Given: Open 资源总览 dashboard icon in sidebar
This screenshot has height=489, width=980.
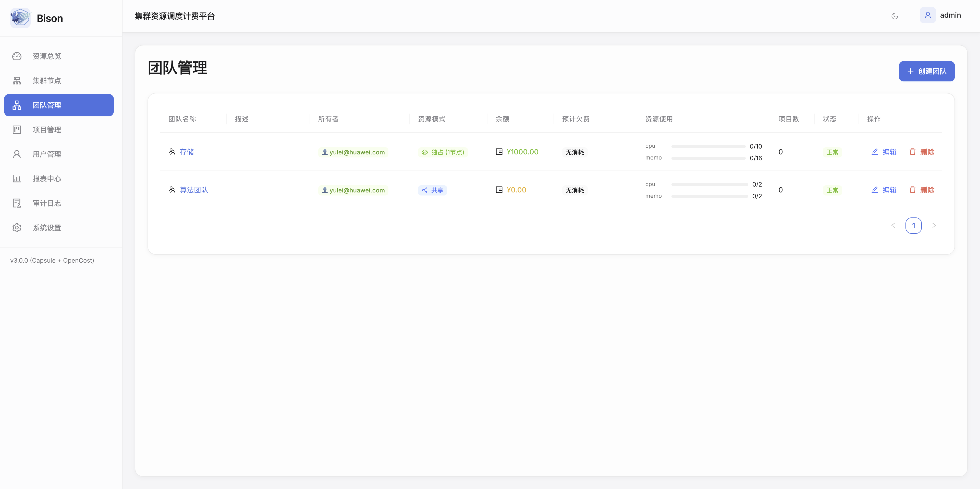Looking at the screenshot, I should (17, 56).
